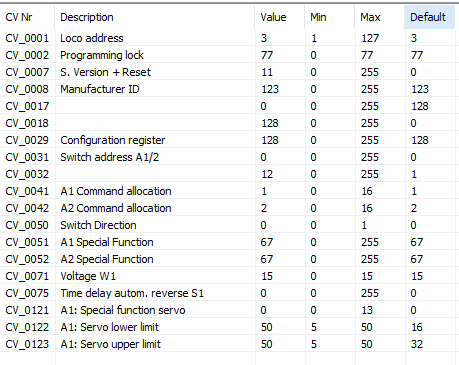Select the Value cell of S. Version + Reset

point(280,72)
